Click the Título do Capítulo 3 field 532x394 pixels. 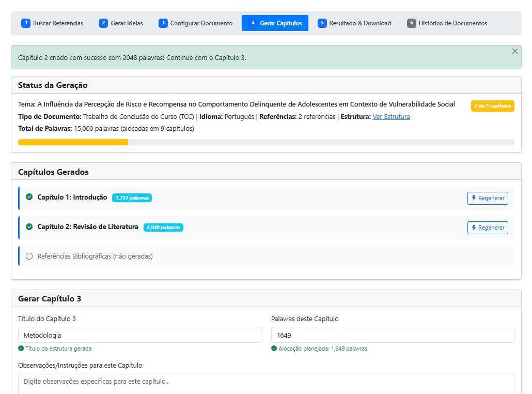pos(139,335)
